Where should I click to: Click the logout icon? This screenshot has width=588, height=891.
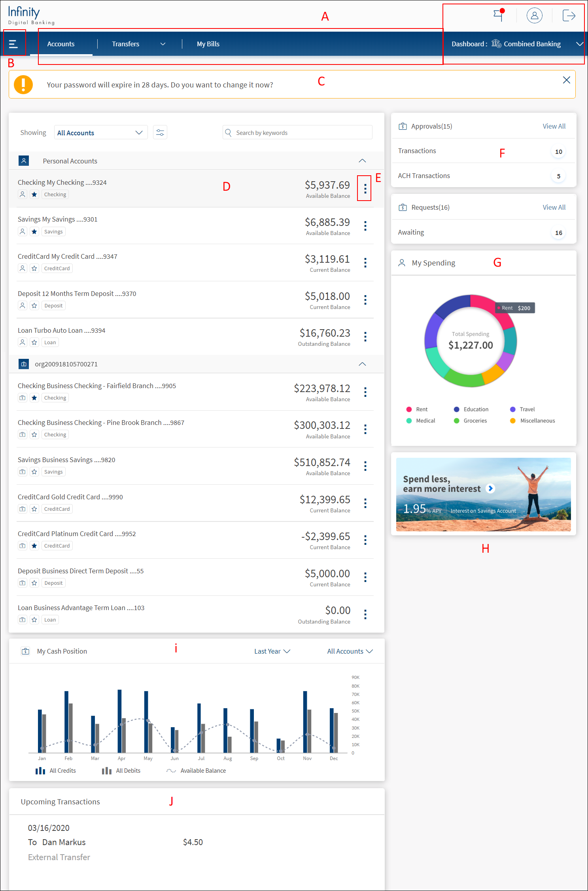point(569,15)
